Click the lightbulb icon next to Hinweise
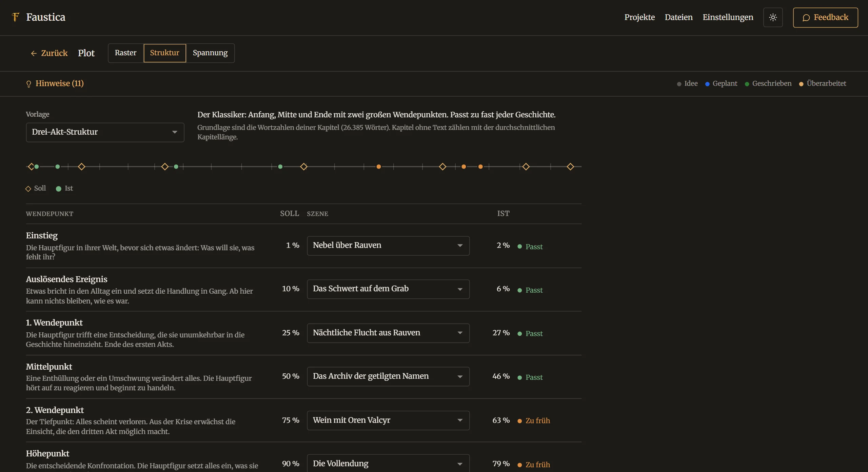 point(29,84)
